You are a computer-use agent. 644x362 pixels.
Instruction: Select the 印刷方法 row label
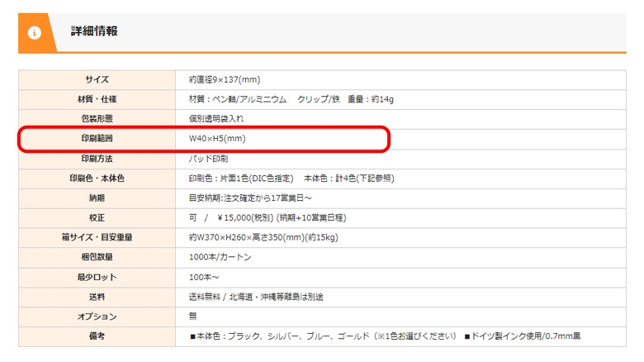(x=97, y=159)
